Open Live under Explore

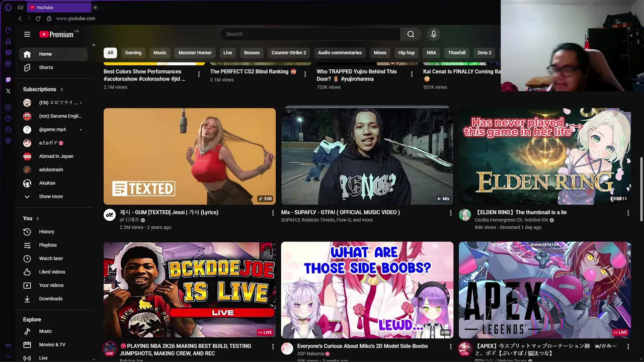tap(54, 358)
